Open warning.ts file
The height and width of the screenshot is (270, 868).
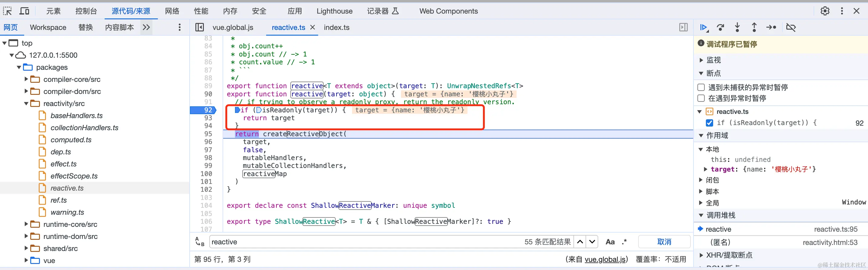[x=67, y=212]
